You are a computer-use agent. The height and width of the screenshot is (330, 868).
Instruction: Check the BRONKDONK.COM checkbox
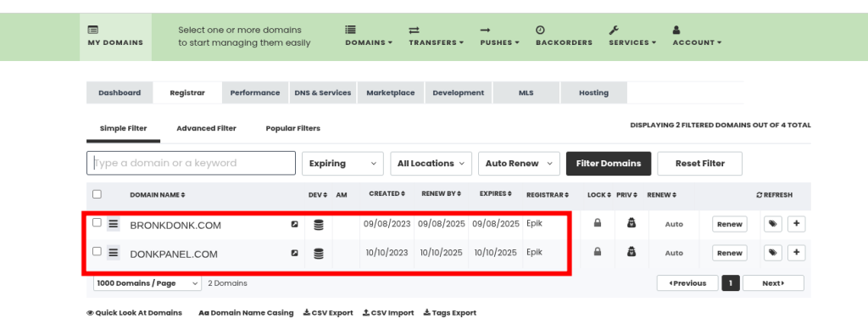(x=97, y=222)
